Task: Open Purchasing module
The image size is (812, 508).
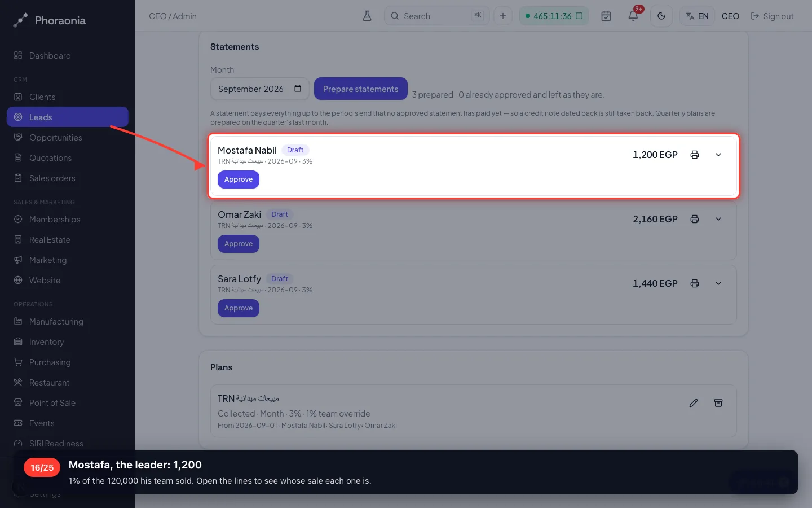Action: 68,362
